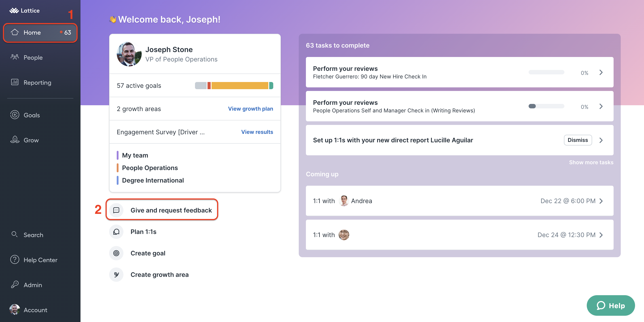This screenshot has height=322, width=644.
Task: Click the yellow segment of goals bar
Action: [239, 85]
